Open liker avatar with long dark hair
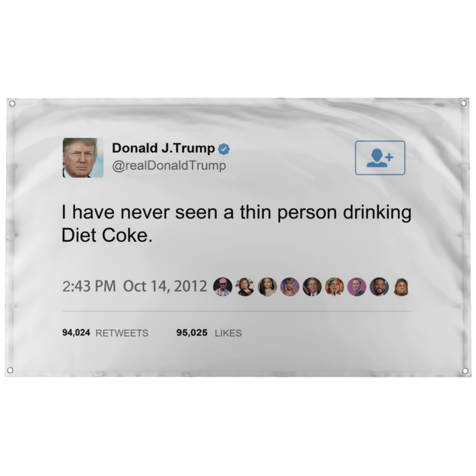This screenshot has height=476, width=476. (267, 287)
